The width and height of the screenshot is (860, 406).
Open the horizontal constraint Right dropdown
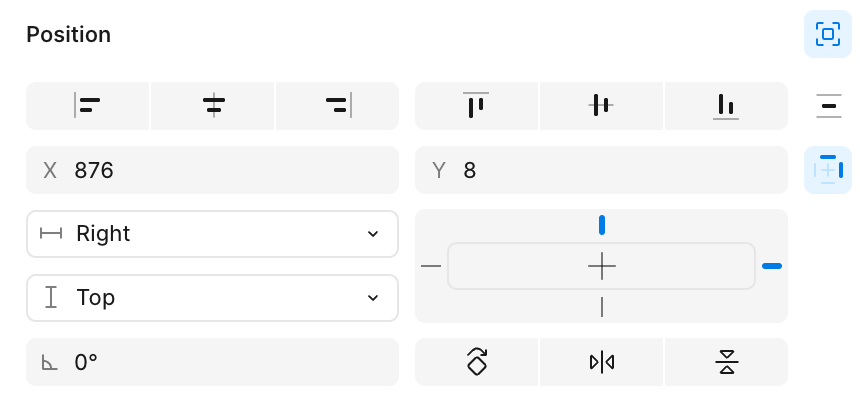pyautogui.click(x=212, y=234)
